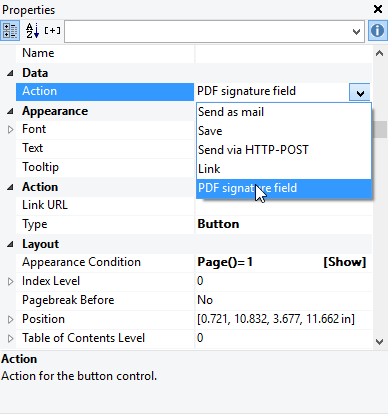Select the Name property row

[x=105, y=53]
